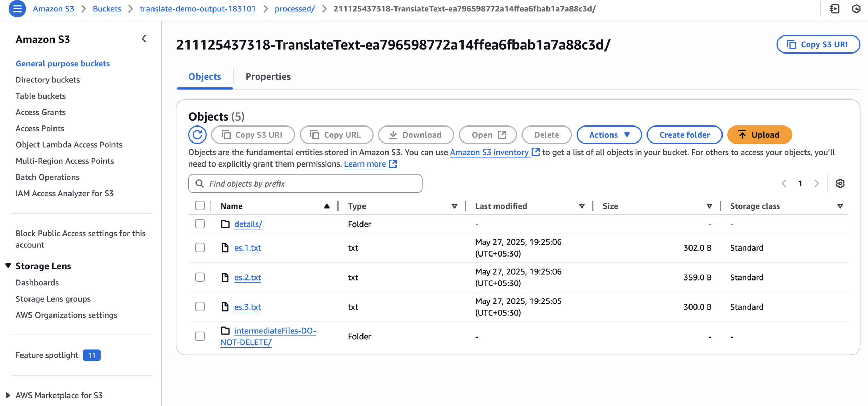Toggle the select-all objects checkbox

click(x=200, y=206)
